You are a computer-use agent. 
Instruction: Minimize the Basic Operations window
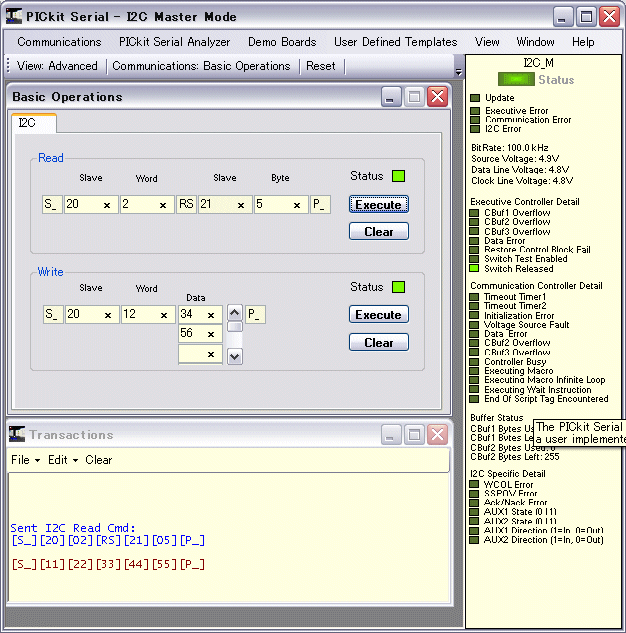pyautogui.click(x=390, y=97)
